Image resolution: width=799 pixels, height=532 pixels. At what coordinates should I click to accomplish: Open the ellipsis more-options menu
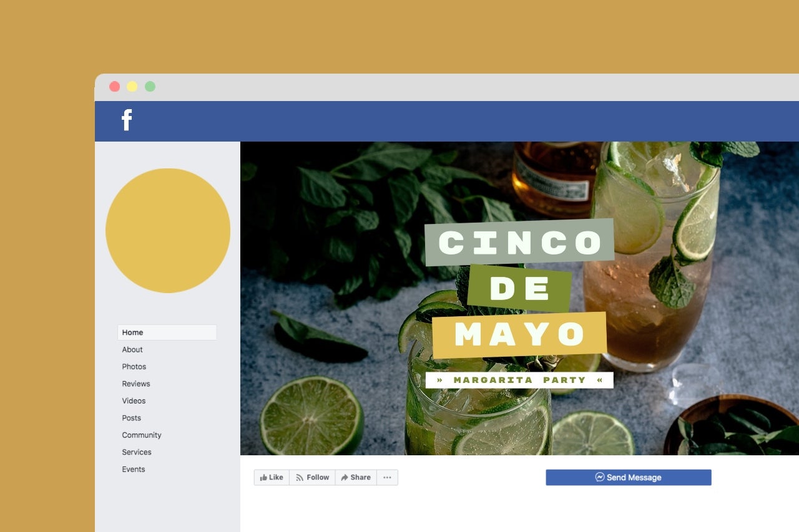click(x=387, y=476)
